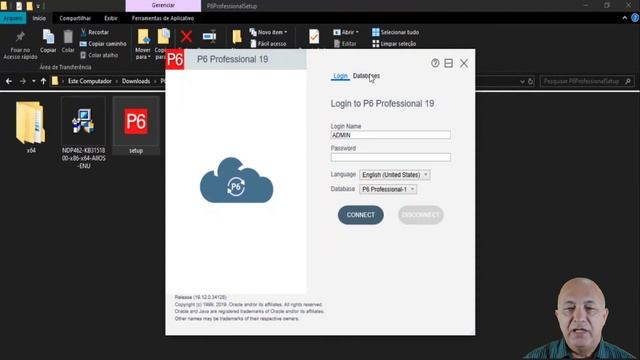640x360 pixels.
Task: Click the Login Name field
Action: [391, 135]
